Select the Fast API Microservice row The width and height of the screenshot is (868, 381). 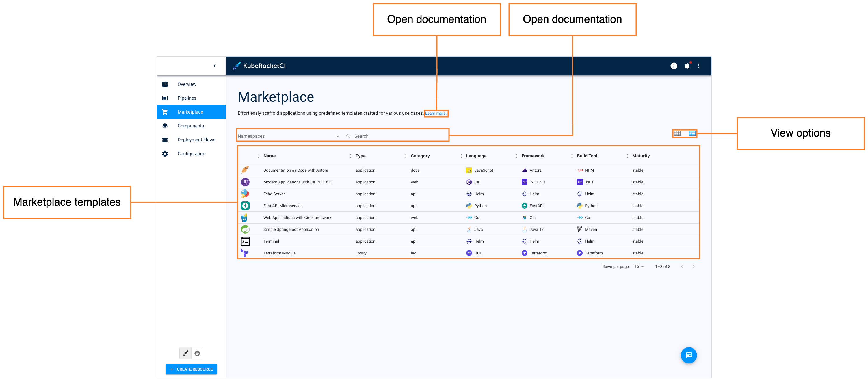pyautogui.click(x=283, y=206)
